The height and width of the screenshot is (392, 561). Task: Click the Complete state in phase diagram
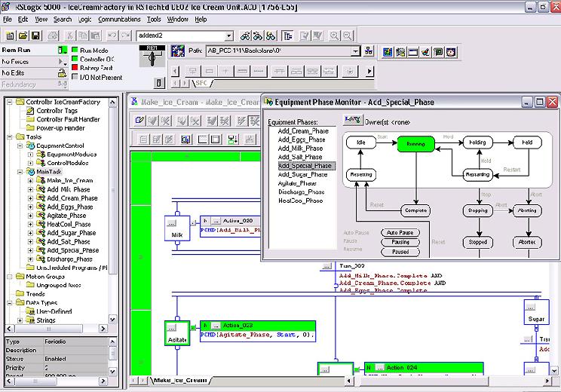tap(415, 210)
